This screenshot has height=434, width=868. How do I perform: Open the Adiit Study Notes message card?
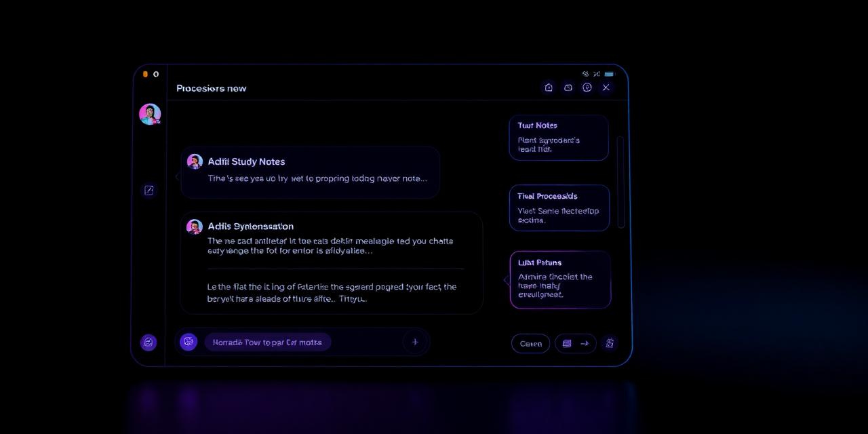tap(311, 172)
